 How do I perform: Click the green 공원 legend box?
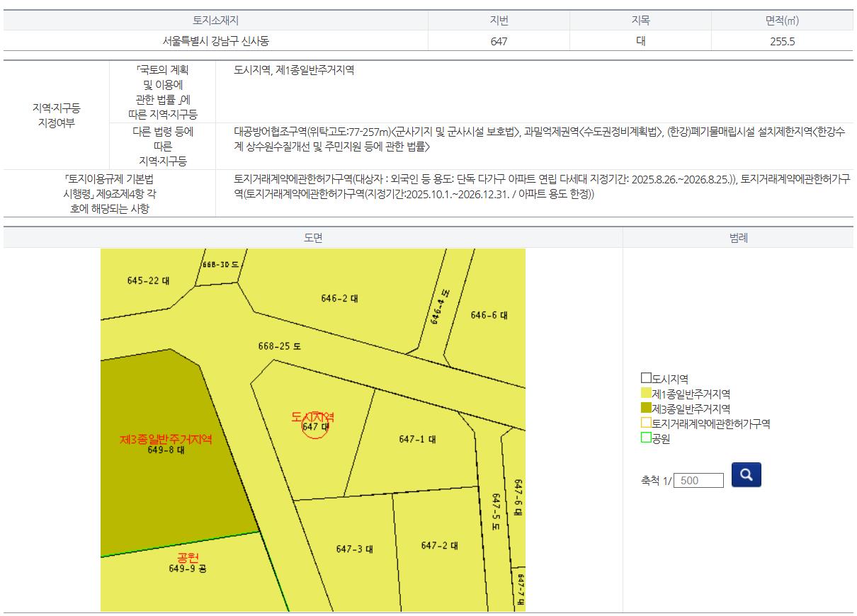click(646, 438)
